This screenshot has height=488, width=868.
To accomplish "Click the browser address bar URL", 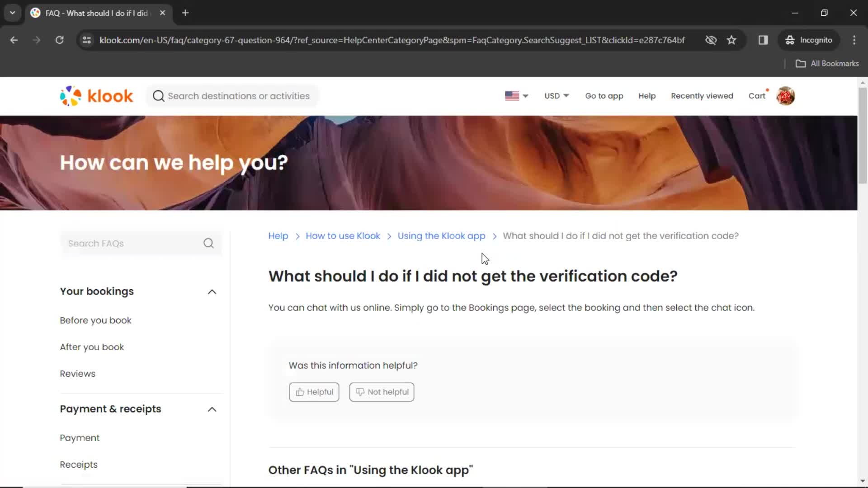I will [392, 40].
